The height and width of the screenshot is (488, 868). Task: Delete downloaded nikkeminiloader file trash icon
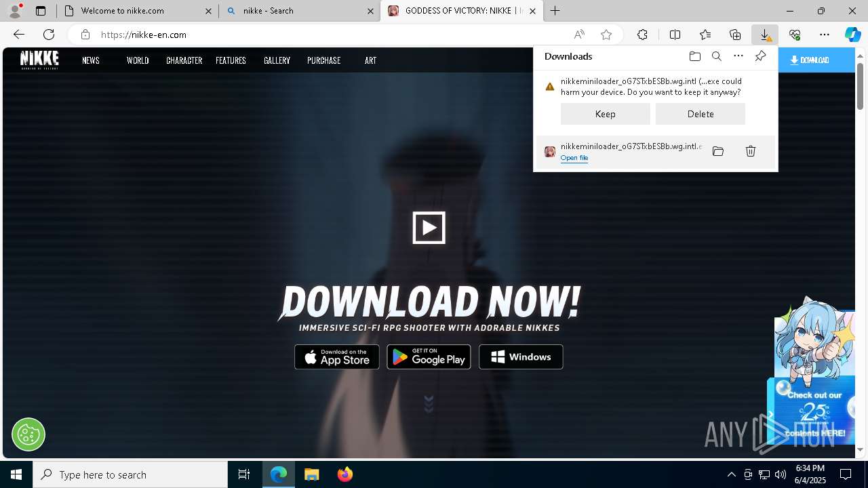[x=751, y=151]
